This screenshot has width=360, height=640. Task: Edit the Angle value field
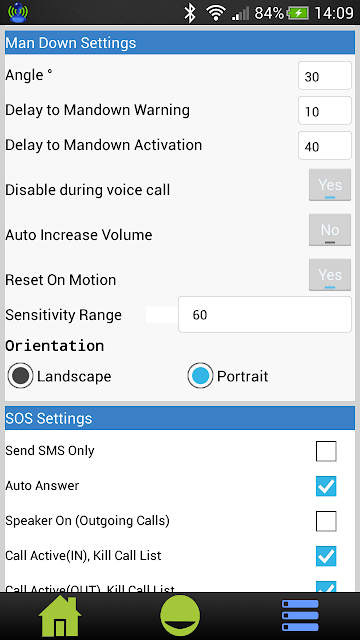pos(325,76)
